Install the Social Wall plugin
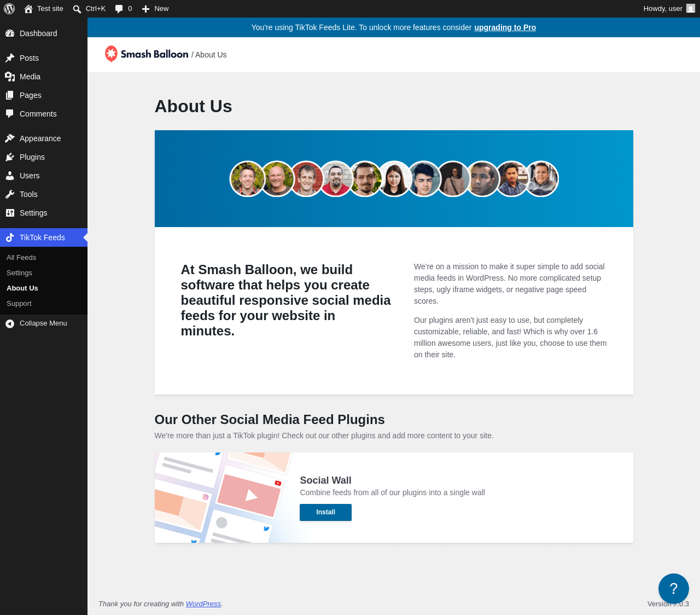The height and width of the screenshot is (615, 700). (325, 512)
